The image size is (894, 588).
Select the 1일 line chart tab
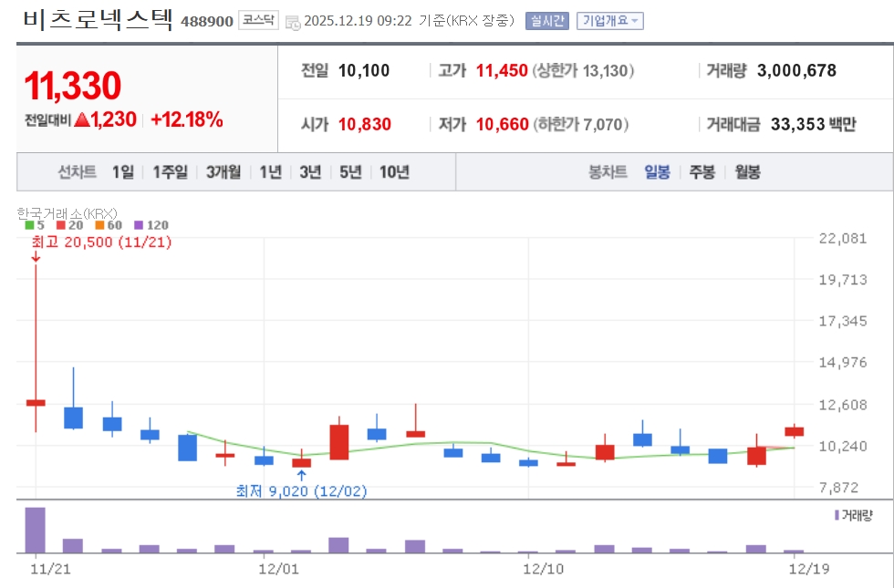tap(122, 171)
